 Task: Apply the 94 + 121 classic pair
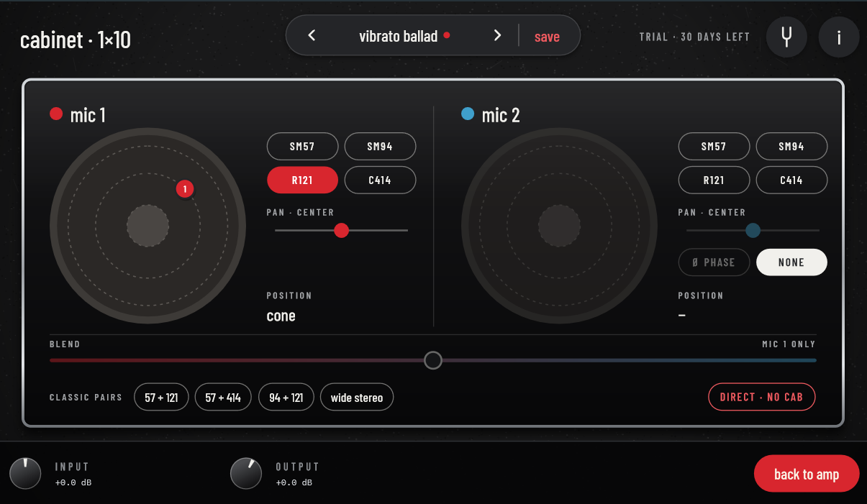coord(286,397)
